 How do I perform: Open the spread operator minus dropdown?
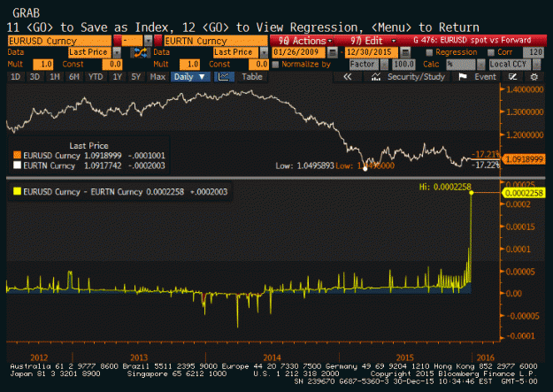coord(148,41)
